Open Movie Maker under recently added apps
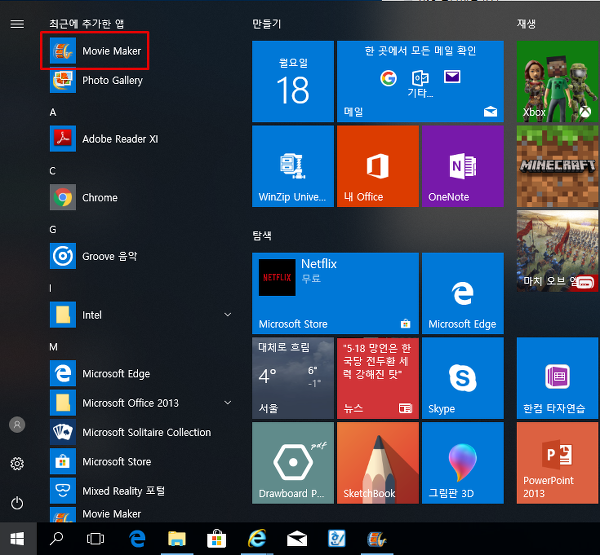 [x=95, y=51]
